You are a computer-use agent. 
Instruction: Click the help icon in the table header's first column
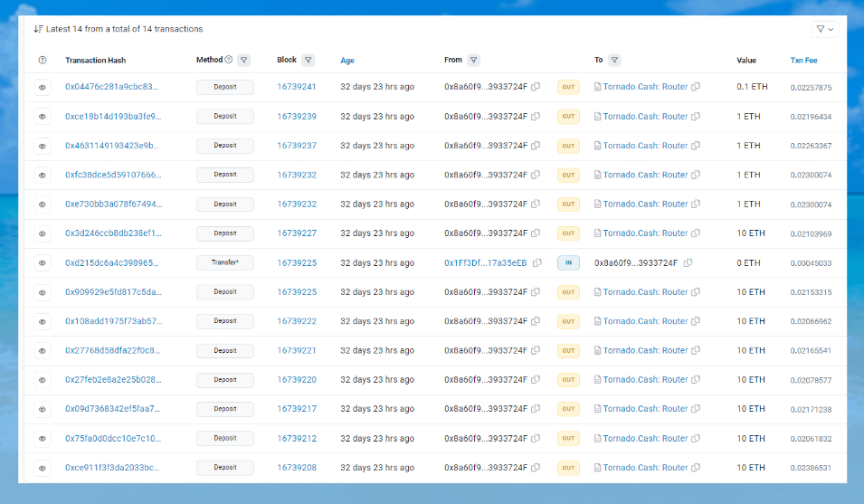pos(43,61)
